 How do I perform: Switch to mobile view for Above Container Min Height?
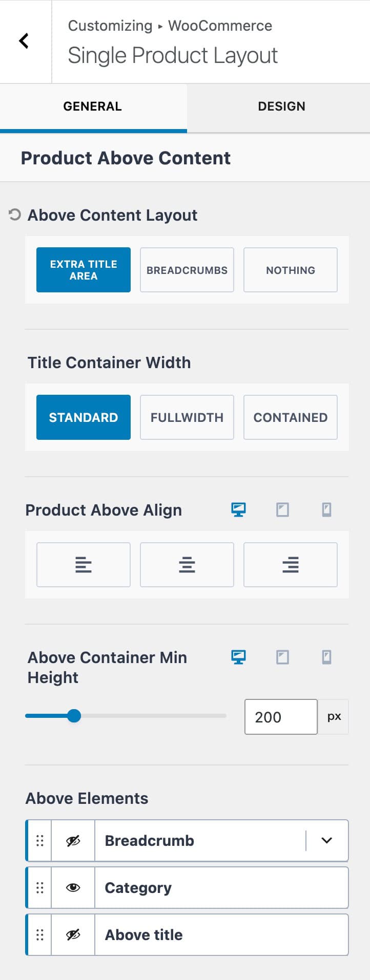326,657
